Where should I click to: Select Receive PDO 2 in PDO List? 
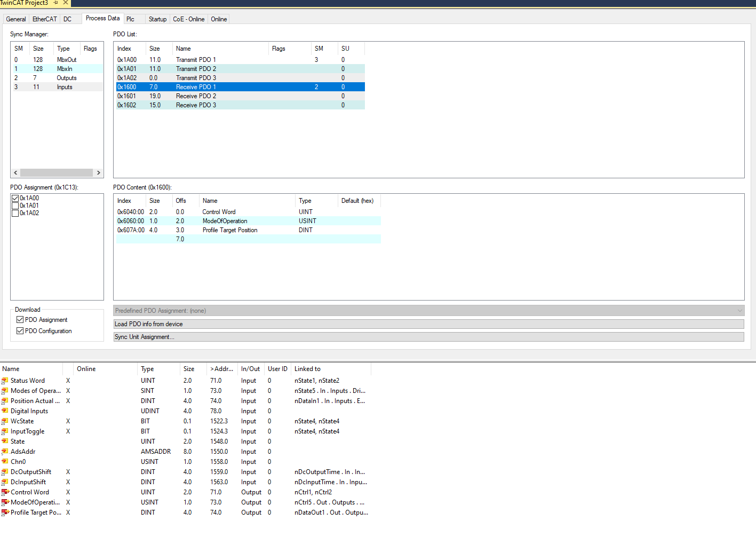(240, 96)
